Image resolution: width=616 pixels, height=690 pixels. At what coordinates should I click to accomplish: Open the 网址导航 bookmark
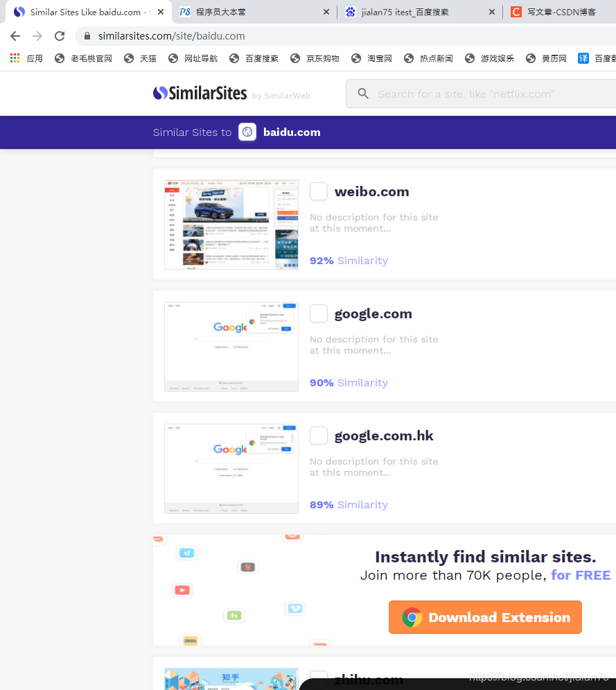[193, 58]
